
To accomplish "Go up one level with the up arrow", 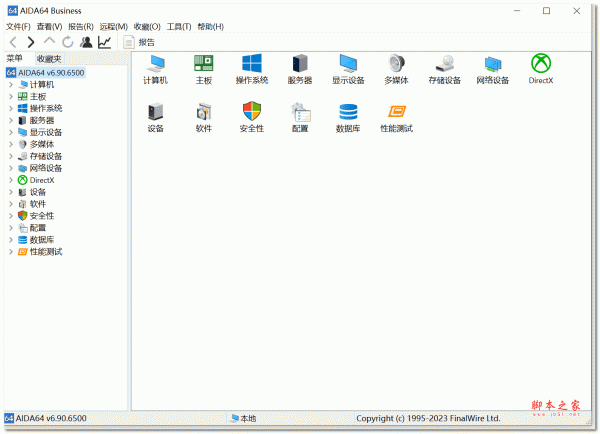I will tap(49, 41).
